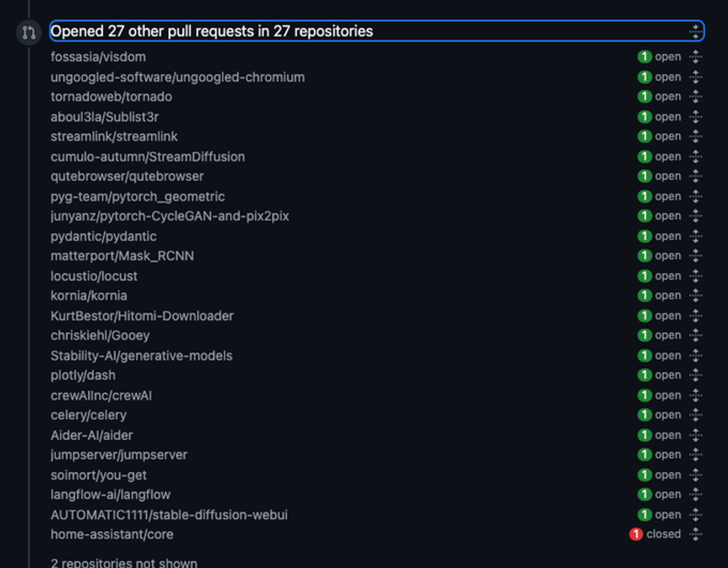Click the red closed count badge for home-assistant/core
The image size is (728, 568).
636,534
